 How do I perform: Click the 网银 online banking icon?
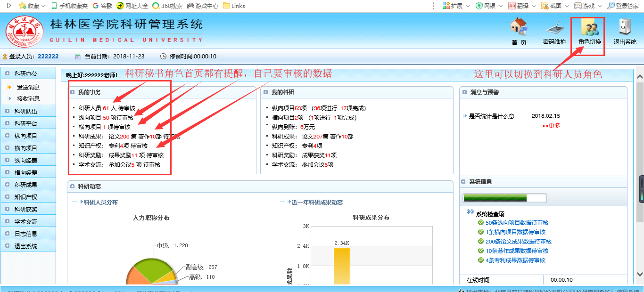479,6
